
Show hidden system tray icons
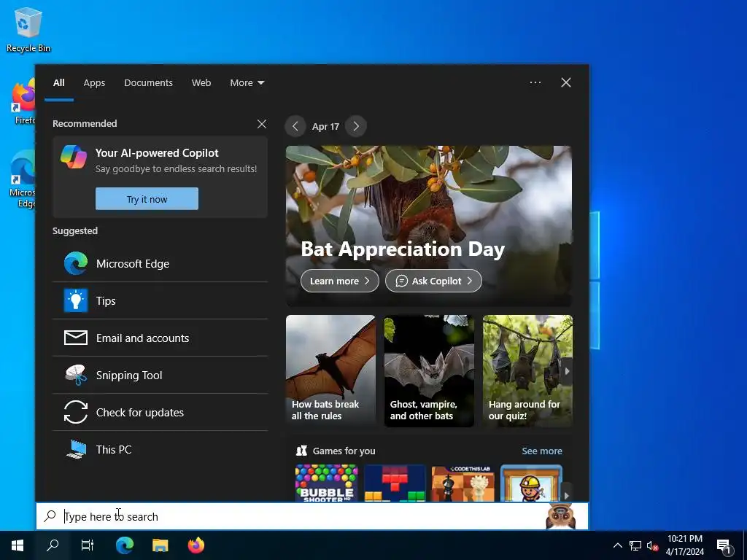617,545
